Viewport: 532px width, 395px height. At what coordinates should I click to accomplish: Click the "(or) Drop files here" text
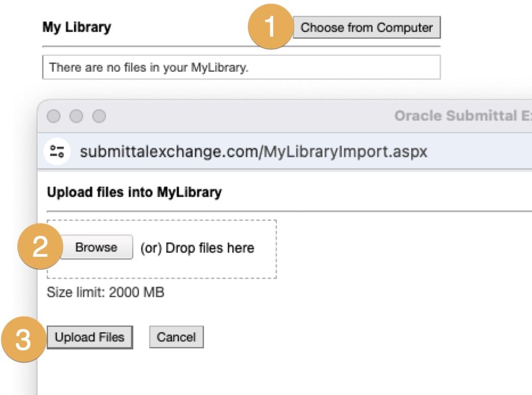click(x=197, y=248)
